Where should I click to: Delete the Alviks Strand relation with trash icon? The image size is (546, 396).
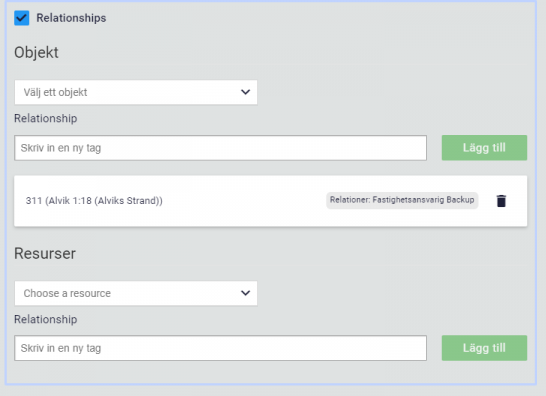pyautogui.click(x=501, y=201)
